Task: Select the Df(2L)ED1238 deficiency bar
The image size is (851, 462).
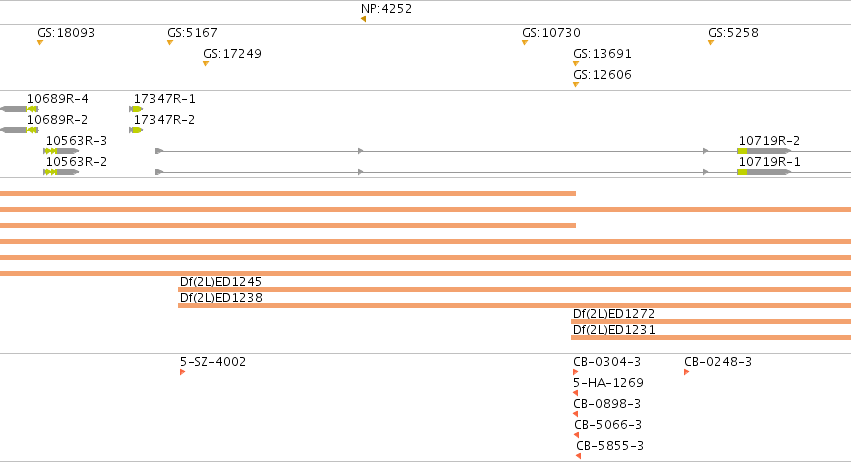Action: click(x=515, y=306)
